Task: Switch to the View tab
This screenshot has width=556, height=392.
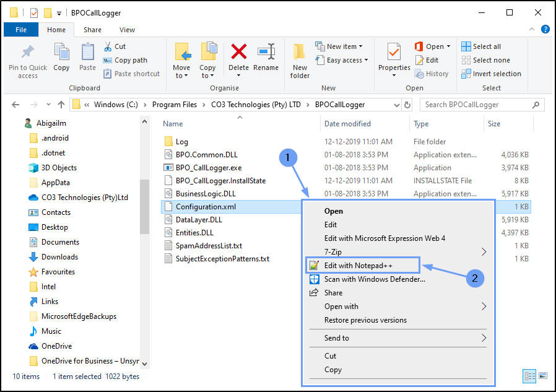Action: [127, 30]
